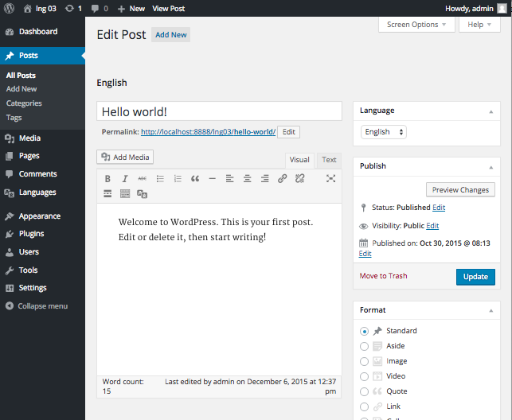Screen dimensions: 512x420
Task: Apply Italic formatting in editor toolbar
Action: 125,179
